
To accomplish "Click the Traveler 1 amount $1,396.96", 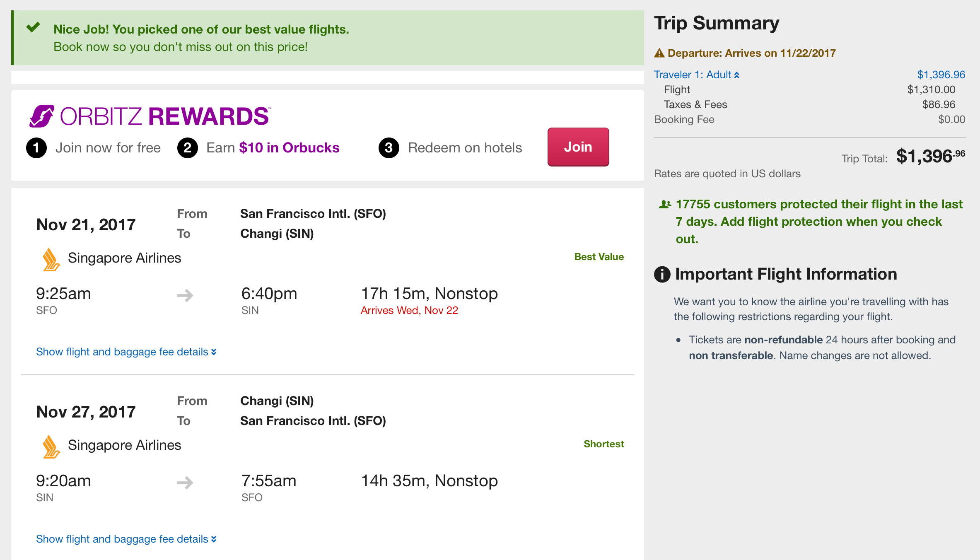I will (941, 75).
